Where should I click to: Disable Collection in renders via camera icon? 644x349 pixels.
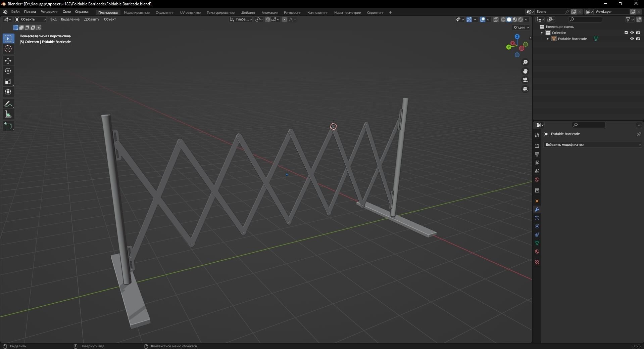pos(638,33)
